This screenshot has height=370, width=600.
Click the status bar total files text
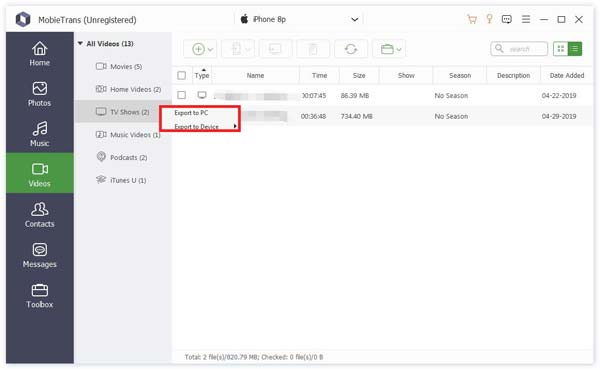(254, 357)
